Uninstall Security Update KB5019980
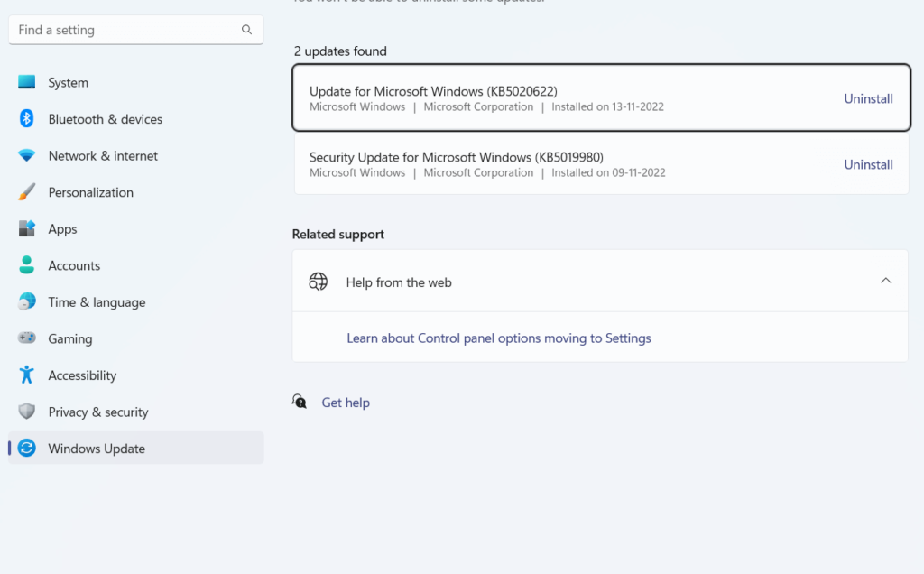Screen dimensions: 924x574 (869, 164)
